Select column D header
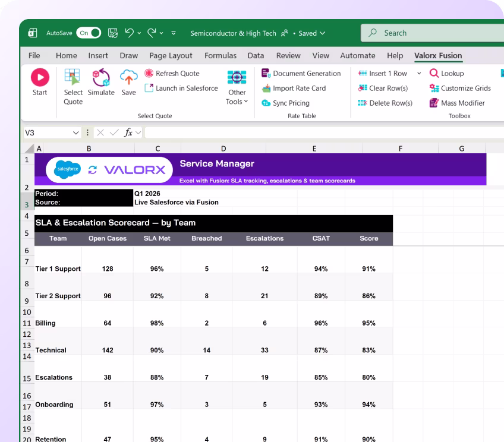The height and width of the screenshot is (442, 504). click(x=223, y=149)
